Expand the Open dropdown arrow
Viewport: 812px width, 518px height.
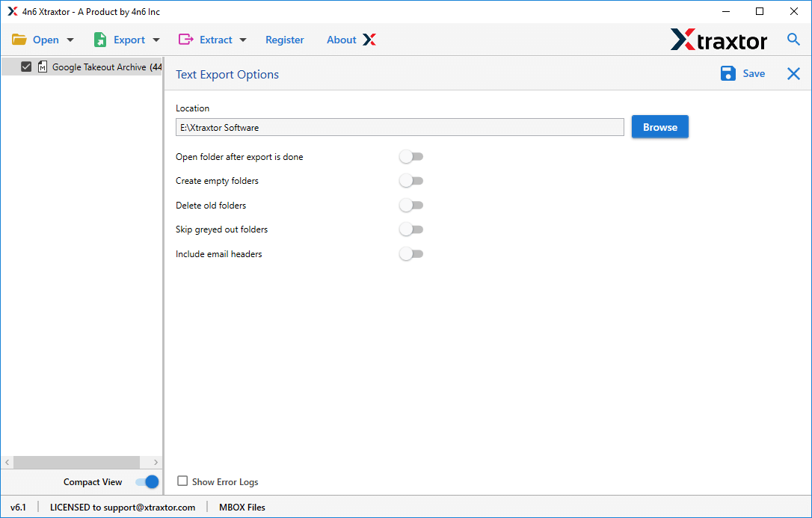pos(70,40)
